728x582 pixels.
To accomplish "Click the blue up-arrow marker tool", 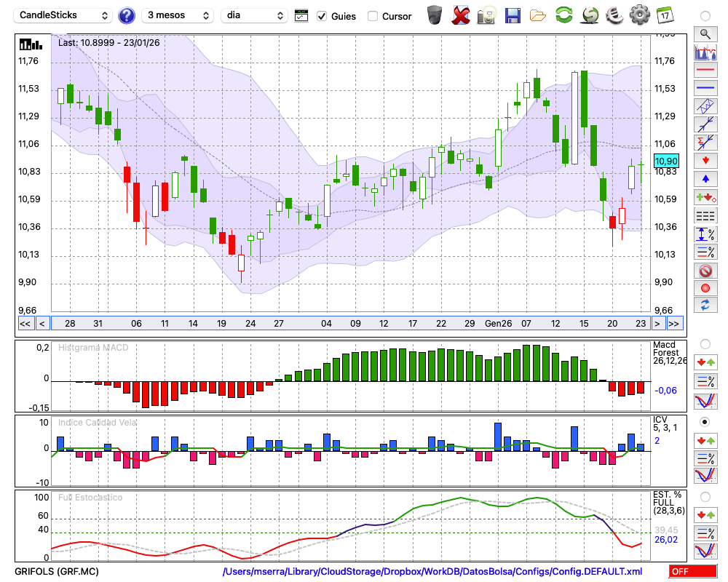I will [x=705, y=178].
